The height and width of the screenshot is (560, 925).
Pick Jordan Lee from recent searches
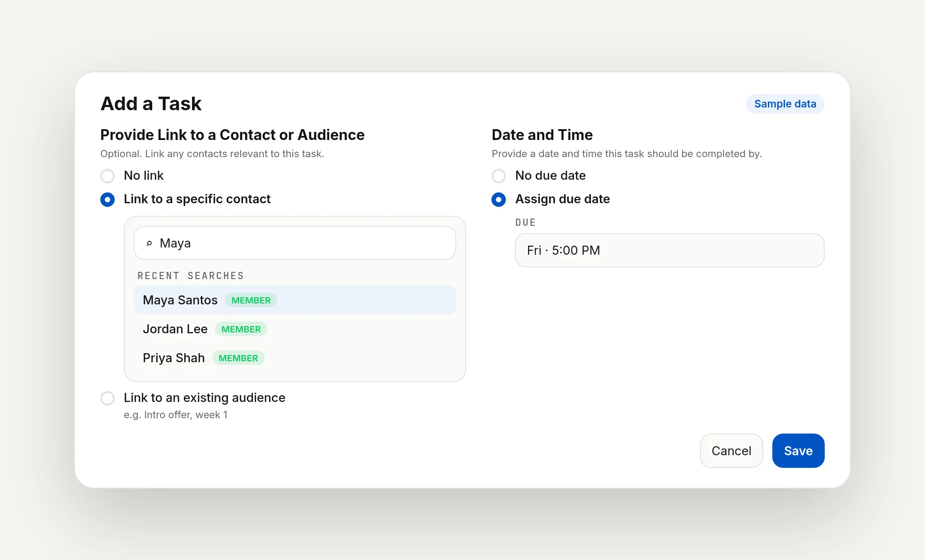click(x=294, y=329)
